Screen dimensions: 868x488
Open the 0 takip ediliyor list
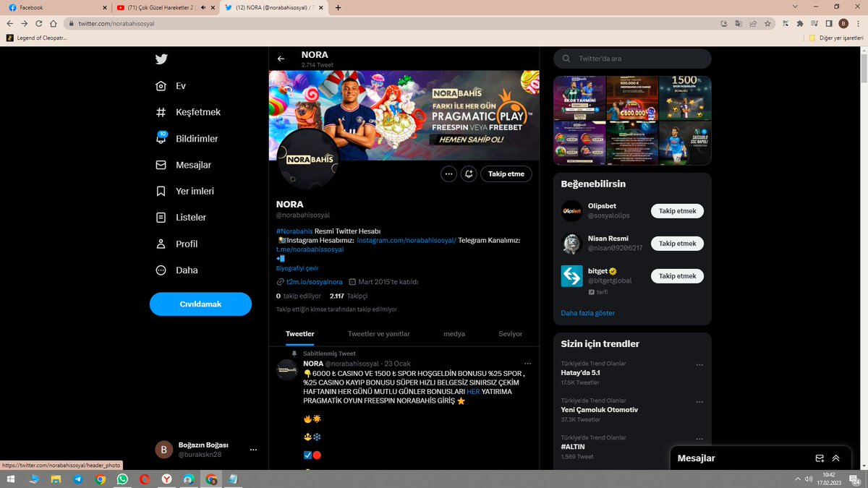299,296
